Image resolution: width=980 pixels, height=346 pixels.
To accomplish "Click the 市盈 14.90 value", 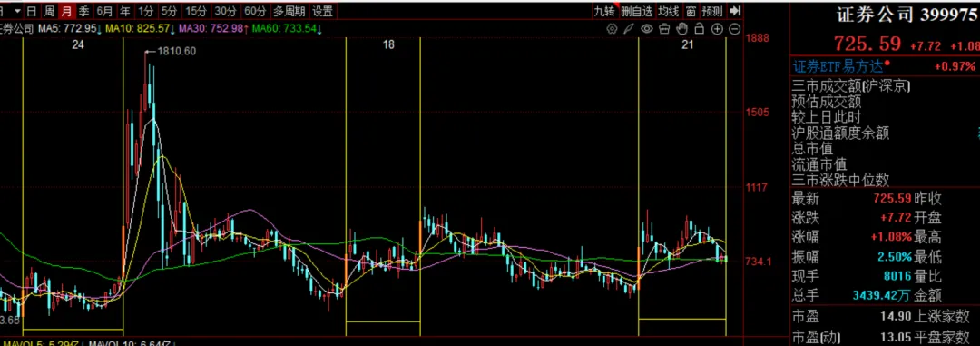I will tap(895, 317).
